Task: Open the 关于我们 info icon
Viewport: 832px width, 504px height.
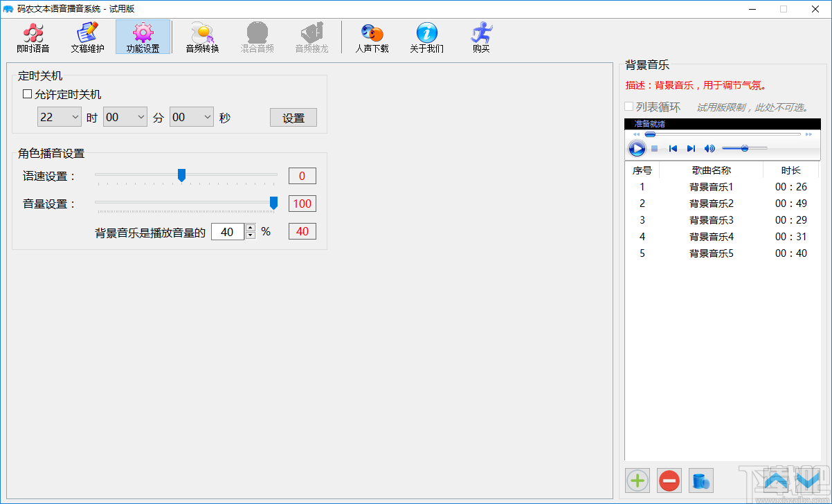Action: (426, 37)
